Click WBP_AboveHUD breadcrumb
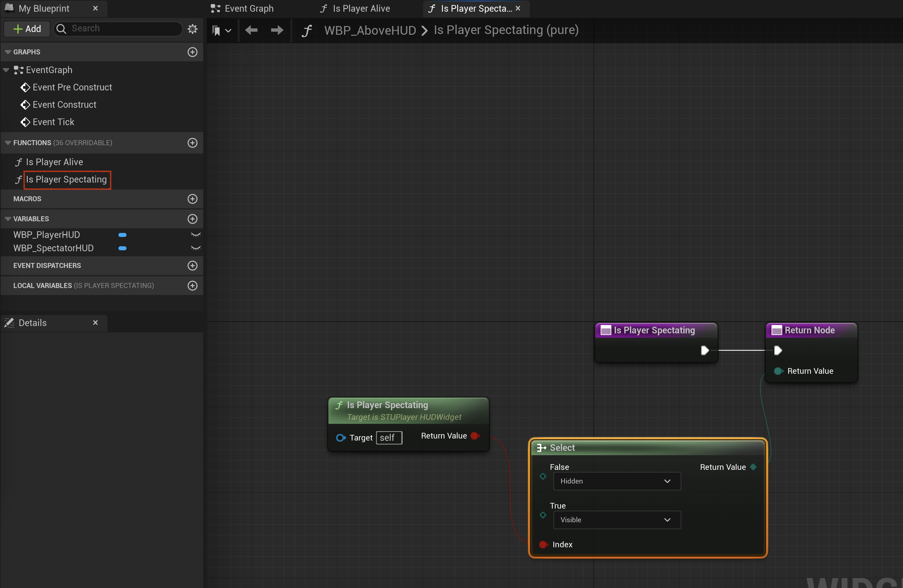This screenshot has width=903, height=588. [370, 30]
